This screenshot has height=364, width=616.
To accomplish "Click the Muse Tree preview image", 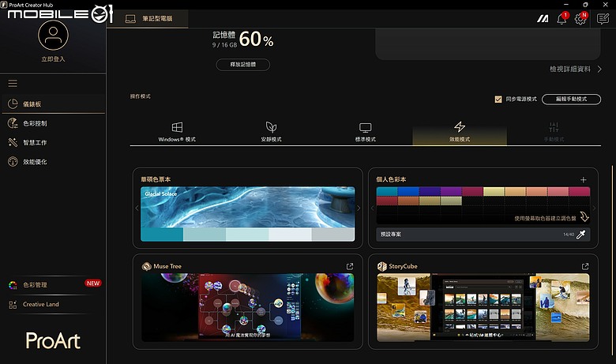I will pyautogui.click(x=247, y=307).
